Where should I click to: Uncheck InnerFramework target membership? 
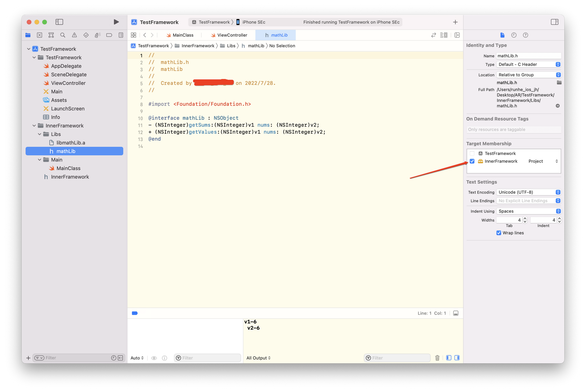(472, 161)
